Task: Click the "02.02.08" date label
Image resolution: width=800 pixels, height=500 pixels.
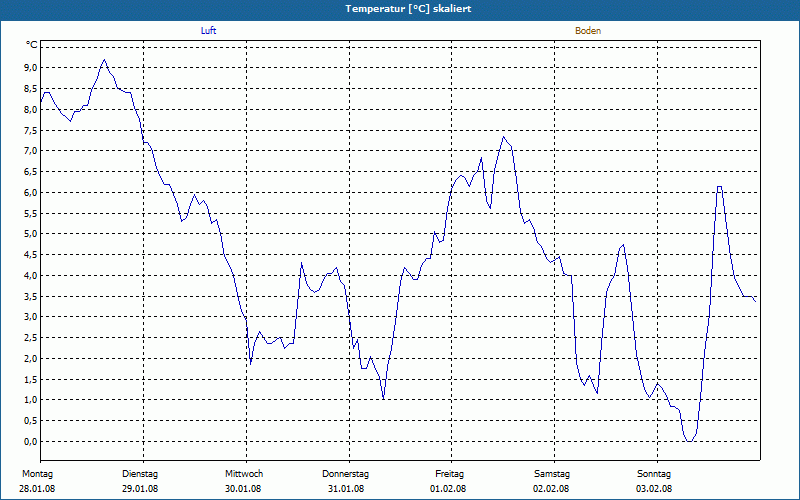Action: [x=551, y=489]
